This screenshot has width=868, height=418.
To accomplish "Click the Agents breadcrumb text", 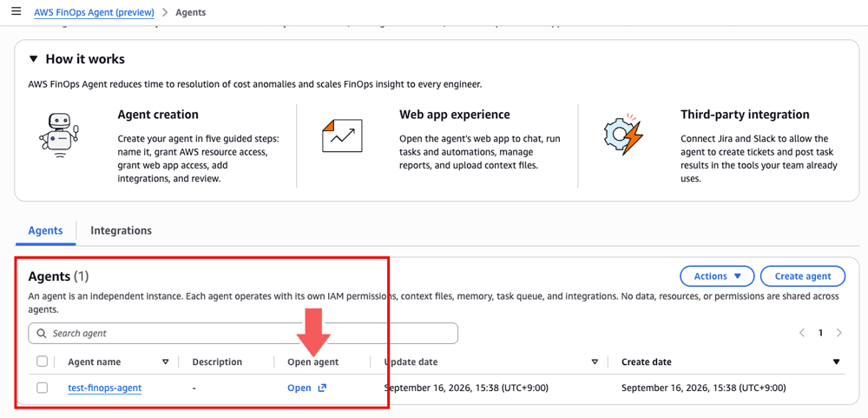I will point(190,12).
